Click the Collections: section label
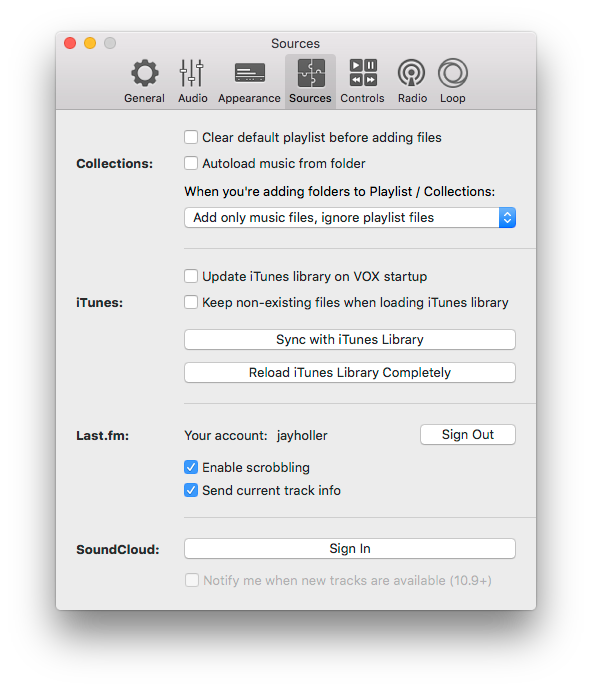 tap(114, 164)
